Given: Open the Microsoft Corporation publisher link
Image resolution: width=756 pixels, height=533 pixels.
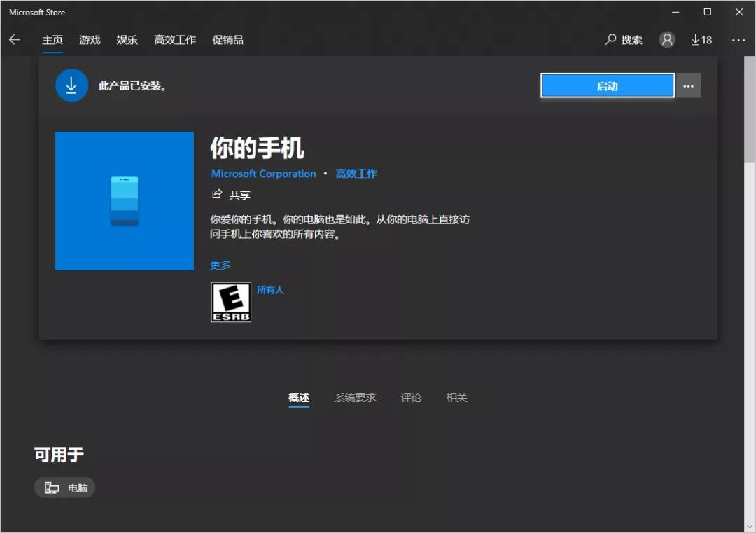Looking at the screenshot, I should (x=263, y=174).
